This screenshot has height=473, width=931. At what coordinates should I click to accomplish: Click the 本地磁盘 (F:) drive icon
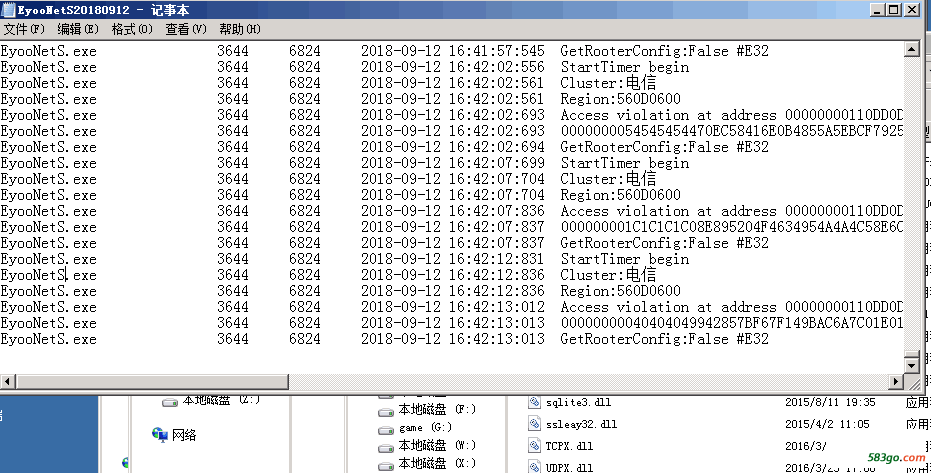[x=386, y=410]
